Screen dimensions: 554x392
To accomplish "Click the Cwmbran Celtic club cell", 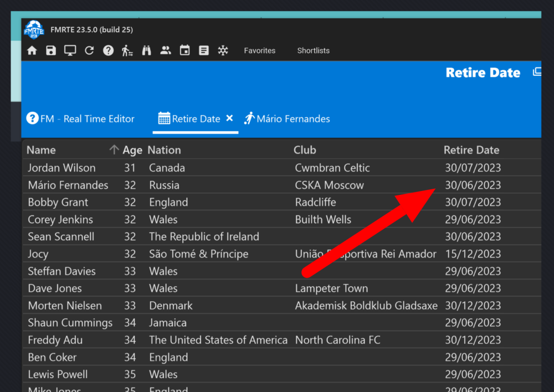I will pyautogui.click(x=332, y=168).
